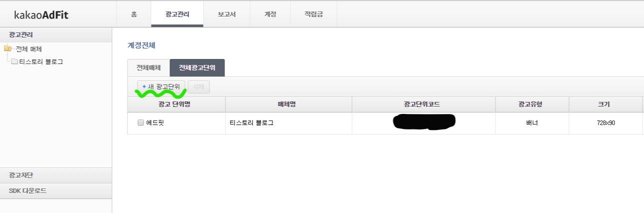Click the 크기 column header

click(605, 104)
